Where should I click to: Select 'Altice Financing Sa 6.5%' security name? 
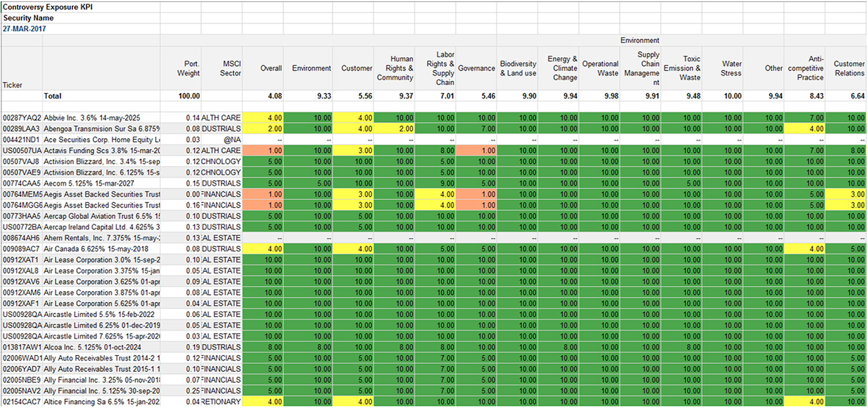click(x=102, y=401)
